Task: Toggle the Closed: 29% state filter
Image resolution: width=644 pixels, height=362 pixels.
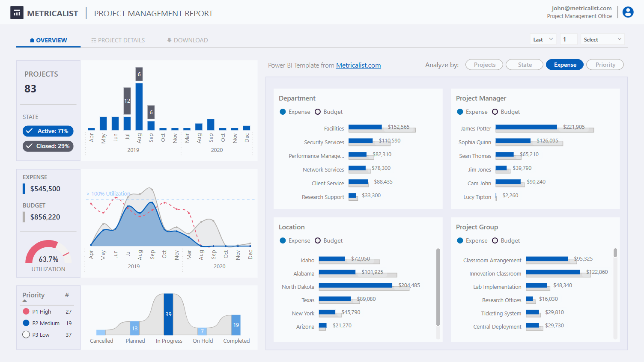Action: point(48,146)
